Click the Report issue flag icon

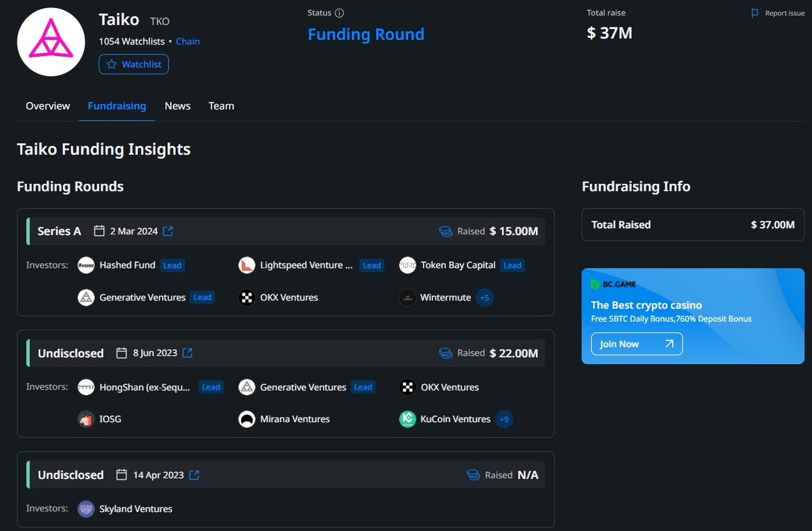[x=755, y=14]
